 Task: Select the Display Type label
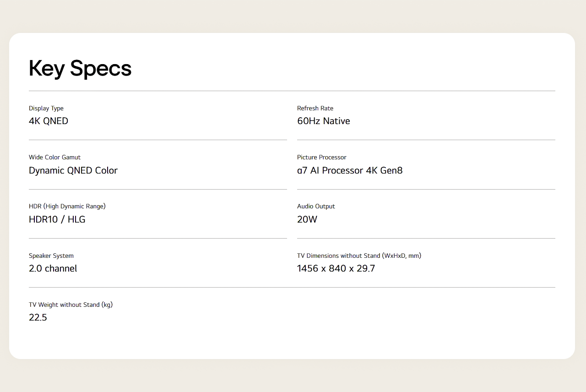46,109
